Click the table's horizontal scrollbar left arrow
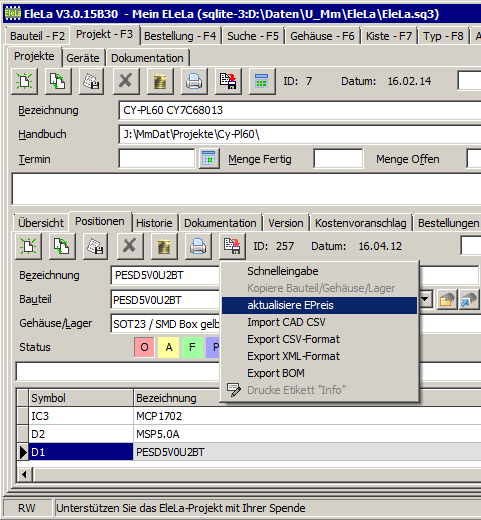Image resolution: width=481 pixels, height=520 pixels. (x=24, y=474)
